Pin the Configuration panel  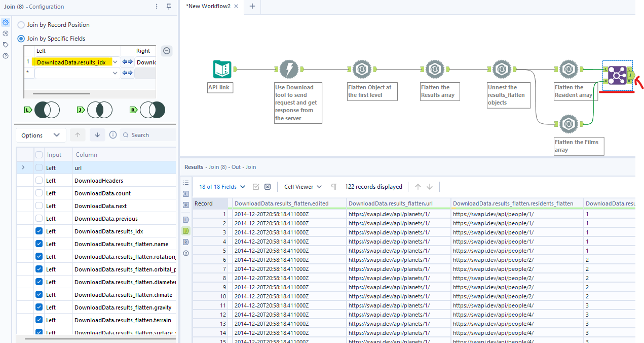(x=169, y=7)
